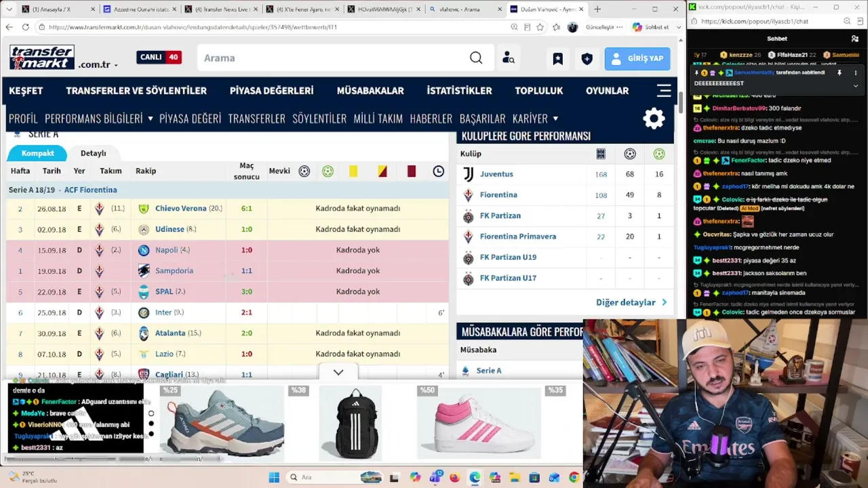Go to the PROFİL tab
Viewport: 868px width, 488px height.
coord(23,119)
